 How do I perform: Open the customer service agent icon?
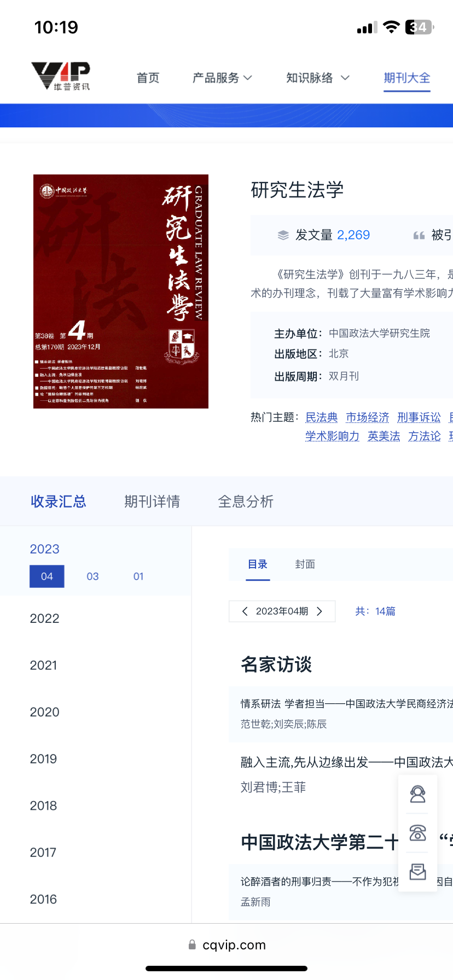(417, 794)
